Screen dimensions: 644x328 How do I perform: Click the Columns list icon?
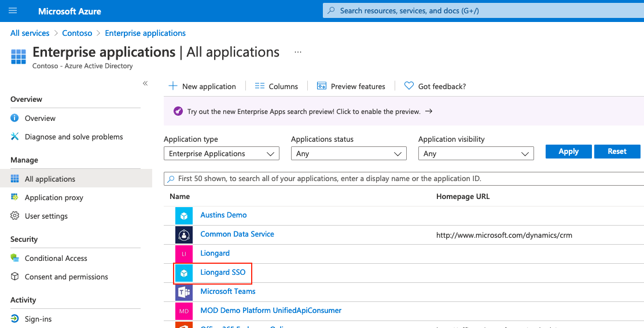(260, 86)
